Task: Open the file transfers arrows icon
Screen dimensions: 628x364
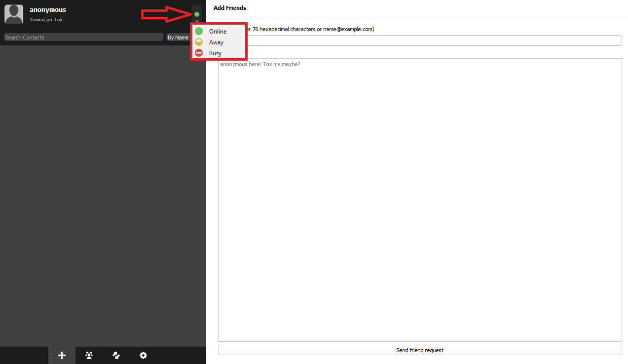Action: pos(116,355)
